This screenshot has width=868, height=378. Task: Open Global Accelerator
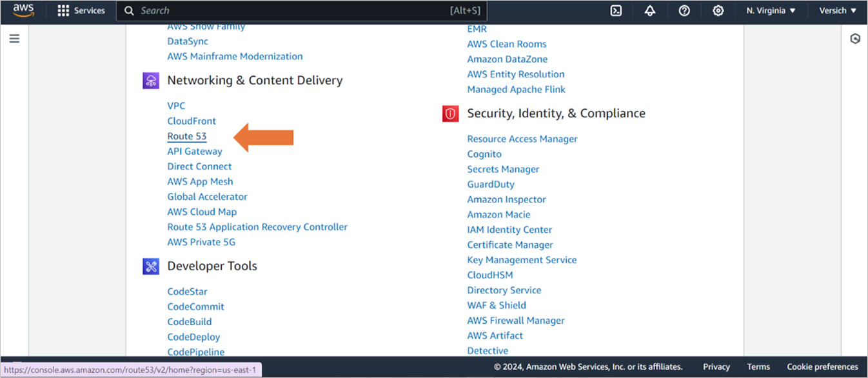(207, 197)
